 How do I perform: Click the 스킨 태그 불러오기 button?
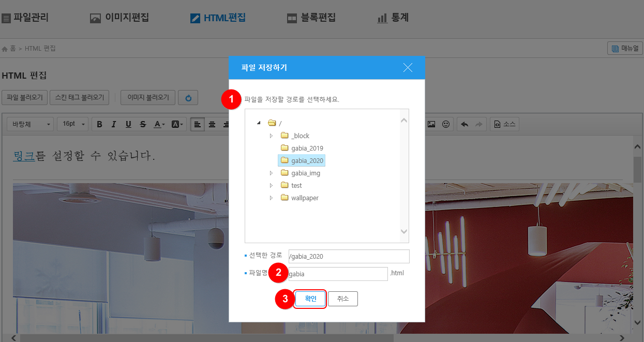pyautogui.click(x=80, y=97)
